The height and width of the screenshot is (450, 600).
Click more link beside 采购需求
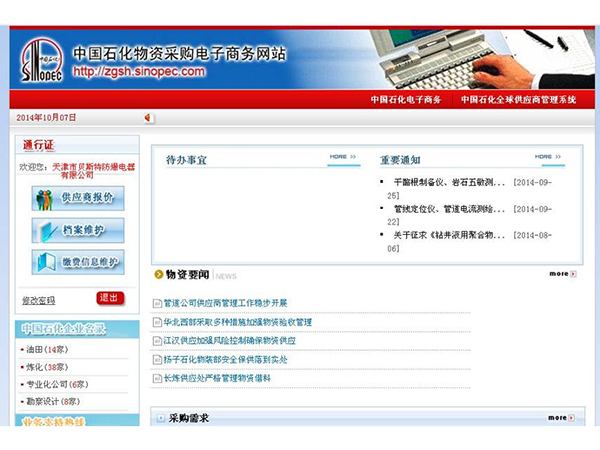[558, 417]
